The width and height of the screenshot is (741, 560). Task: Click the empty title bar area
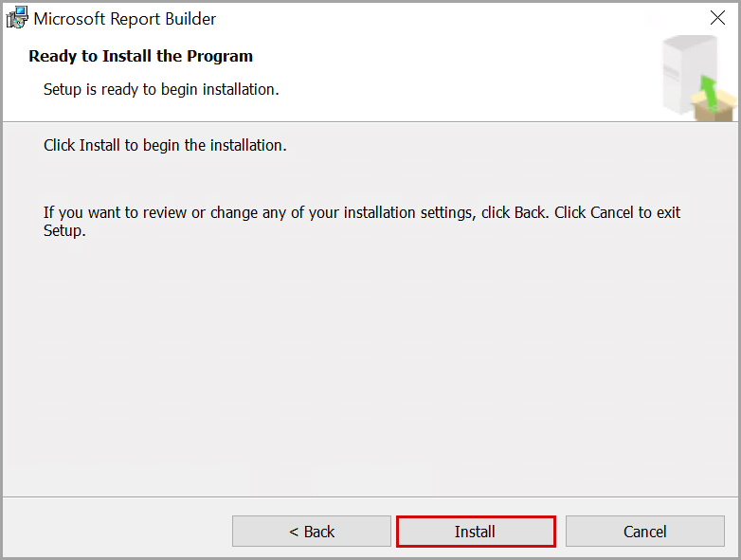[455, 19]
